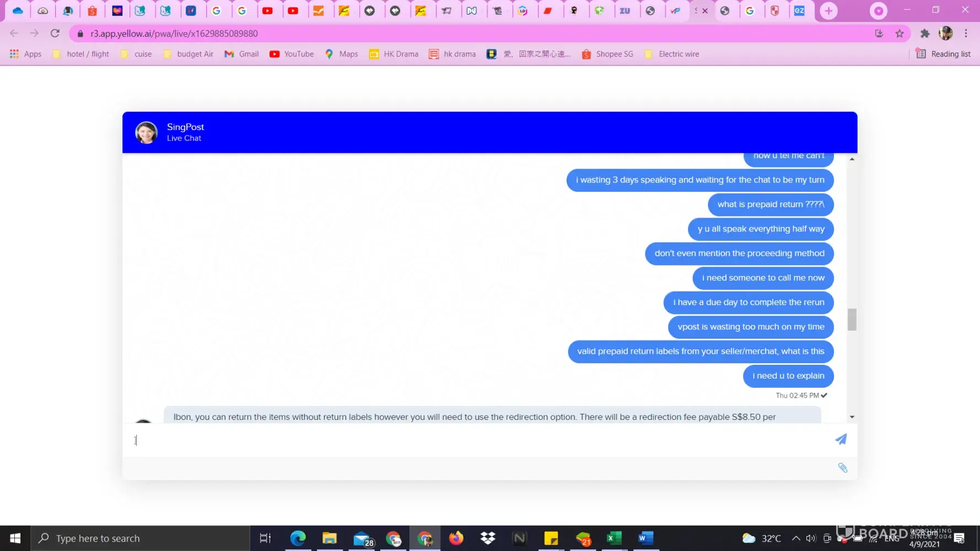Open Dropbox from the taskbar

(x=488, y=538)
